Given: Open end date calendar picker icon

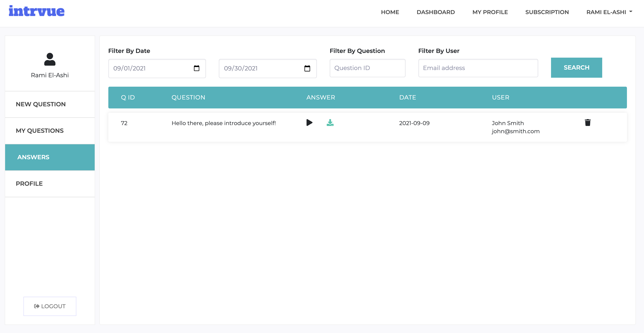Looking at the screenshot, I should pyautogui.click(x=307, y=68).
